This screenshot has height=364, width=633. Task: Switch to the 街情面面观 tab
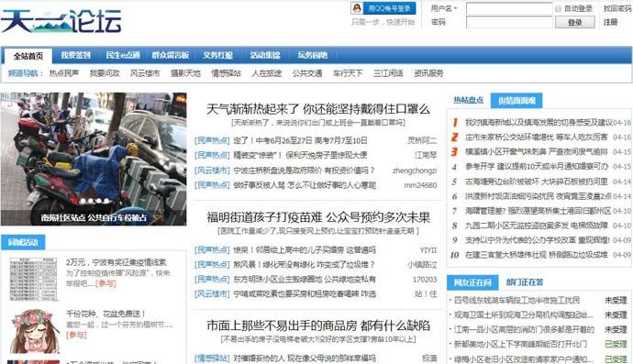pos(516,101)
